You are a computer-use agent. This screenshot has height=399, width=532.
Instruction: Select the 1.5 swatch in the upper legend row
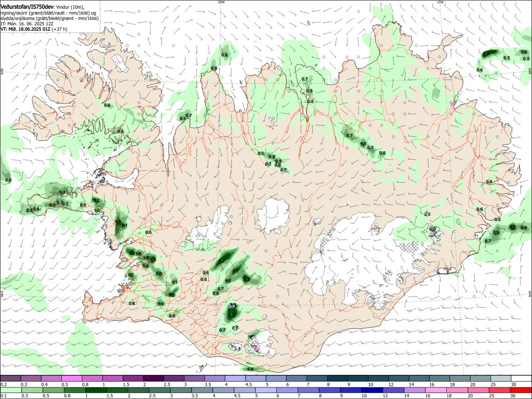(133, 378)
